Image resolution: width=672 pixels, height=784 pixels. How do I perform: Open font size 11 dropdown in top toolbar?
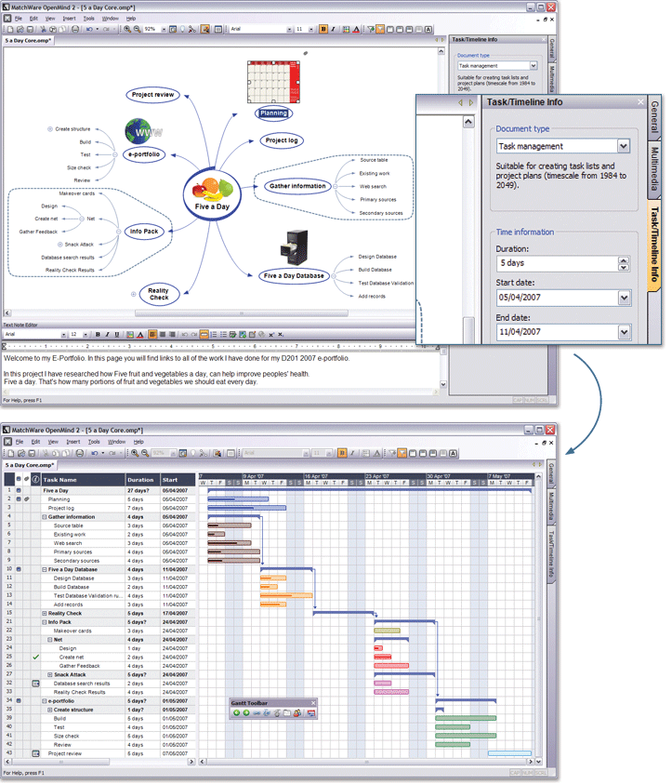click(311, 30)
